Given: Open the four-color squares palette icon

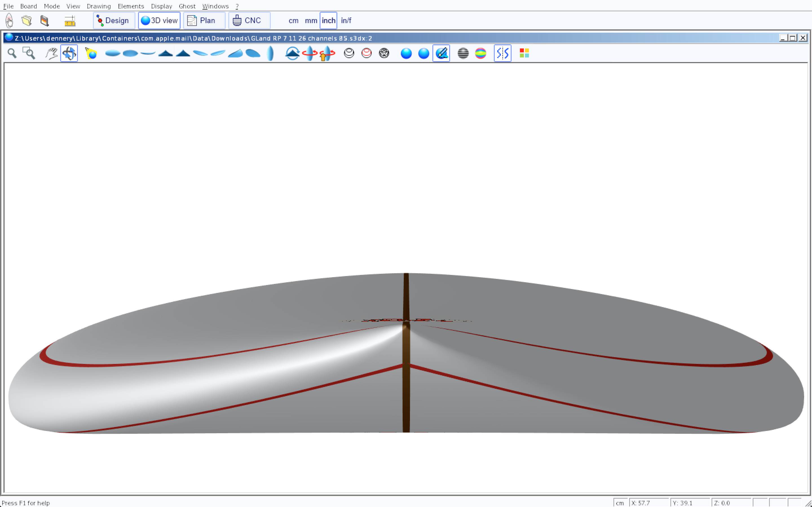Looking at the screenshot, I should pos(524,53).
